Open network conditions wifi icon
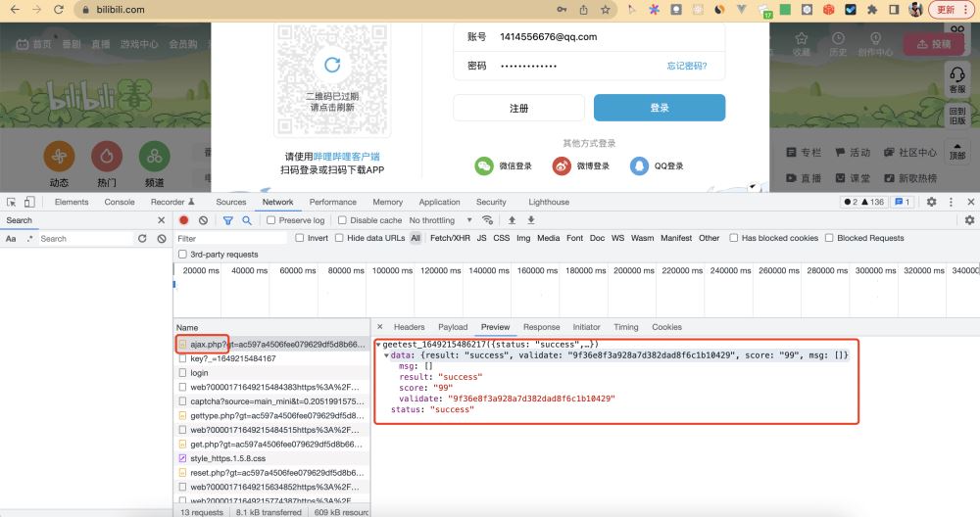Screen dimensions: 980x517 (487, 220)
